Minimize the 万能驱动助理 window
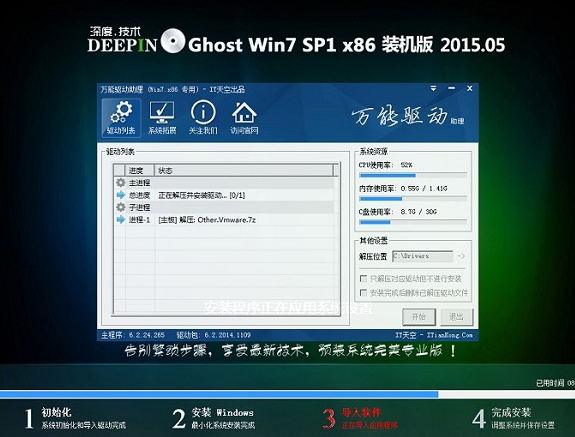This screenshot has width=575, height=437. (x=451, y=88)
